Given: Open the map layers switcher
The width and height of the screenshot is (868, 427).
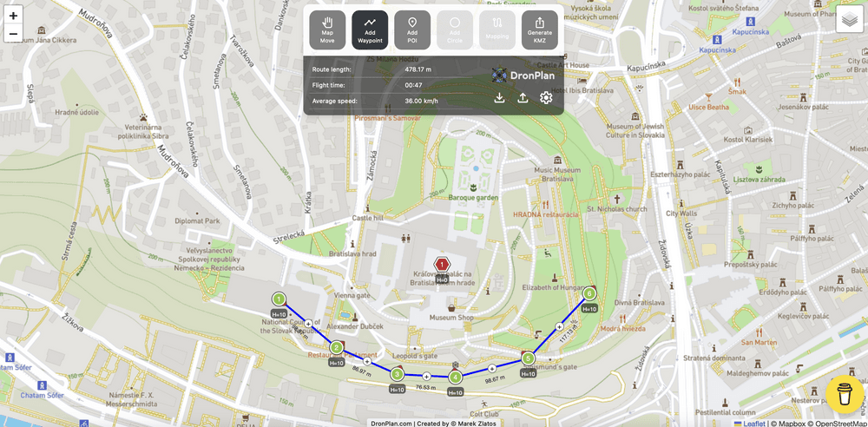Looking at the screenshot, I should [849, 21].
